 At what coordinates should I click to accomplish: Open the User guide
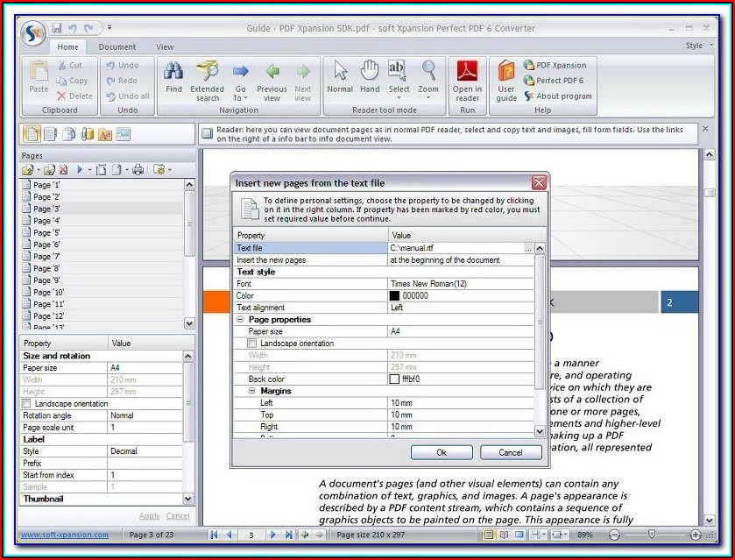[x=506, y=73]
